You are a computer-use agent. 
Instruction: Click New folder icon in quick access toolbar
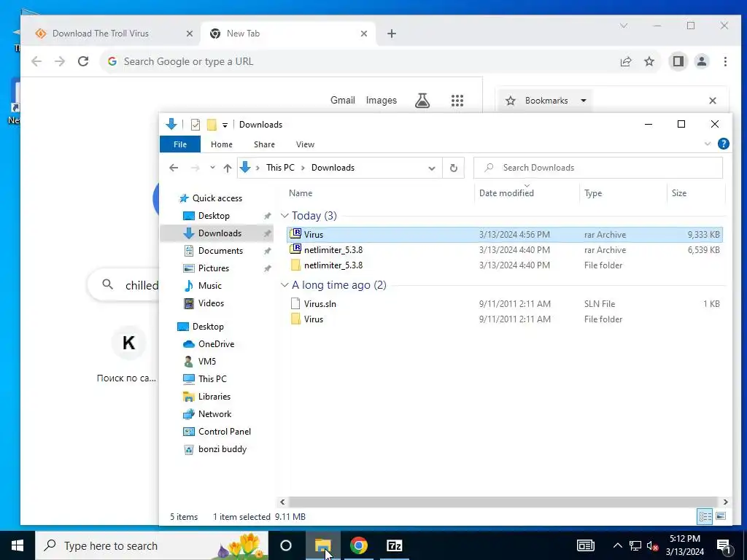pyautogui.click(x=212, y=124)
